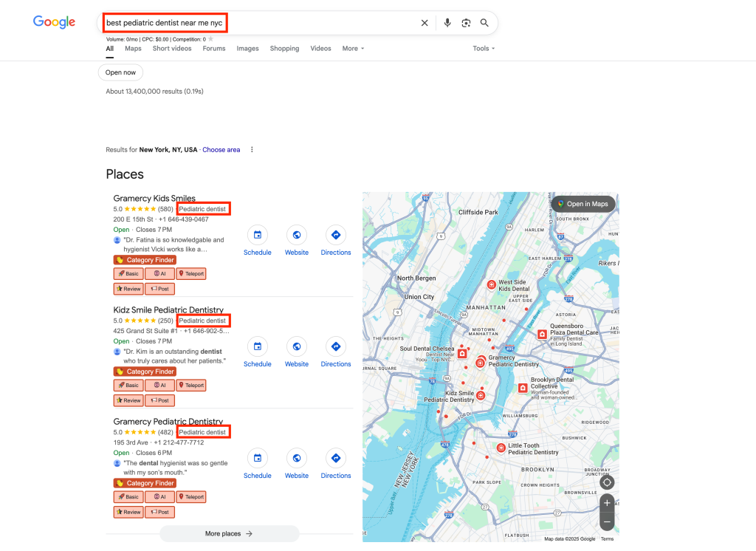Screen dimensions: 756x551
Task: Click Category Finder under Kidz Smile listing
Action: tap(145, 372)
